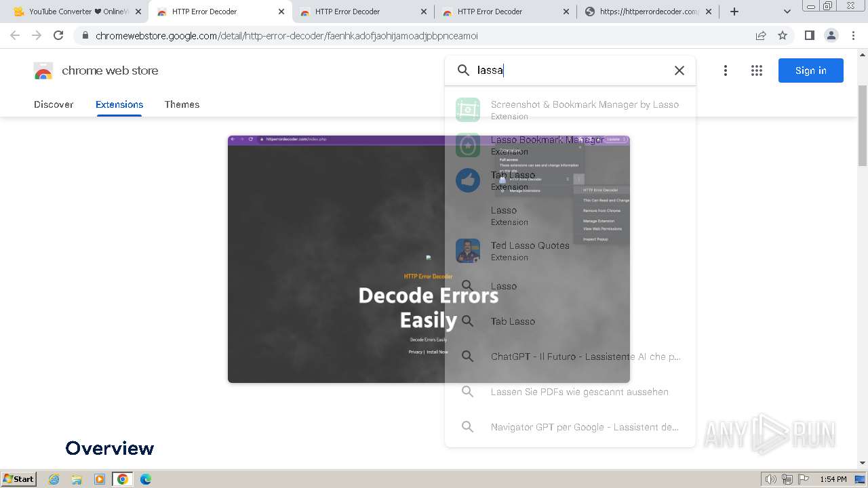
Task: Pick ChatGPT - Il Futuro search suggestion
Action: coord(570,357)
